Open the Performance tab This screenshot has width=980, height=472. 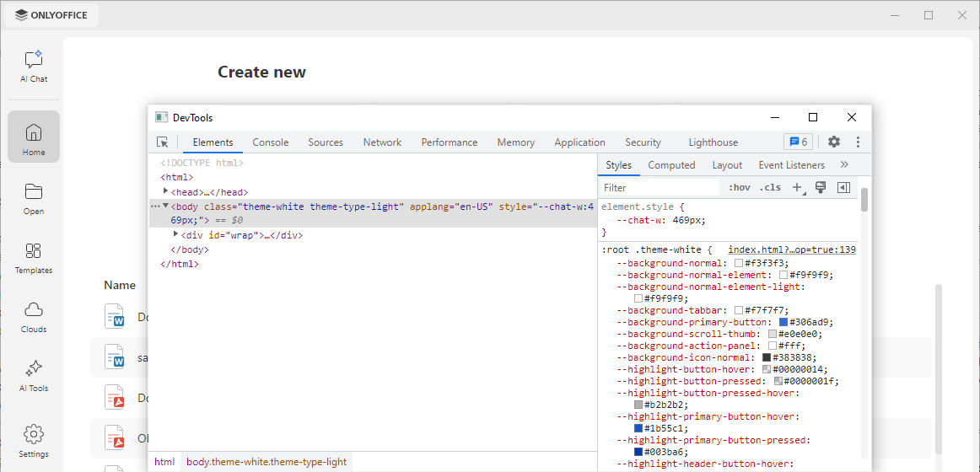[x=450, y=142]
